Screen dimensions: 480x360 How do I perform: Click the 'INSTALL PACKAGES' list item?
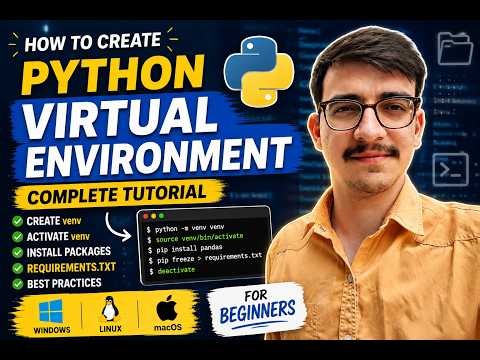[69, 252]
